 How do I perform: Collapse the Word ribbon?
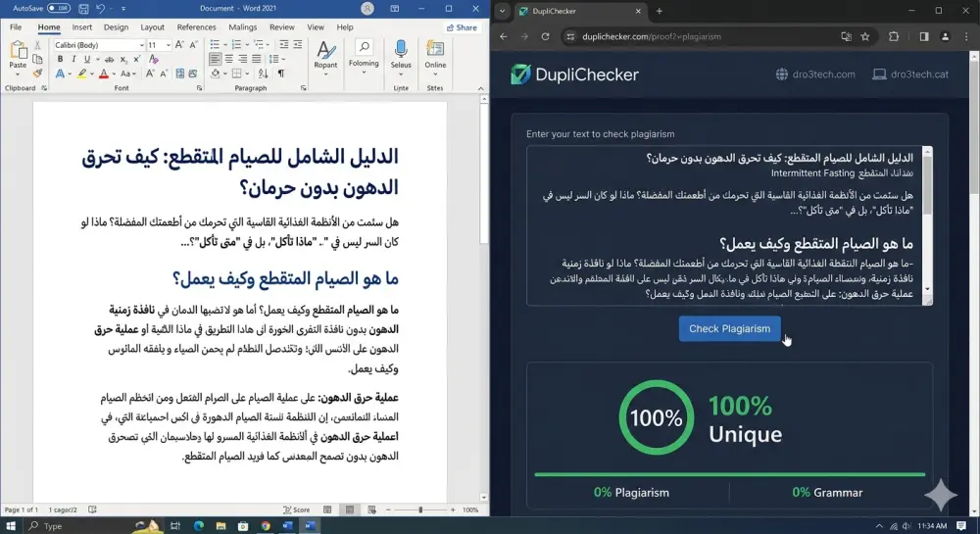pos(480,89)
